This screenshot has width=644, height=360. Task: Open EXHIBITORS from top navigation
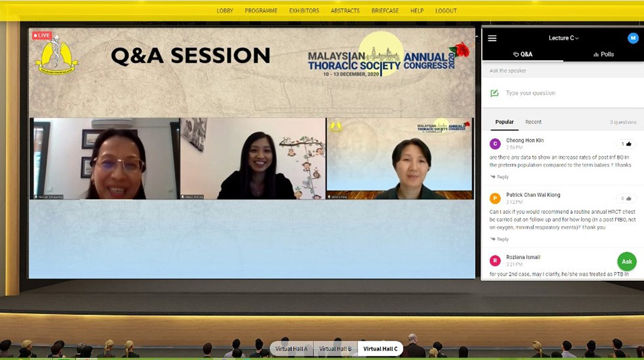pyautogui.click(x=304, y=11)
